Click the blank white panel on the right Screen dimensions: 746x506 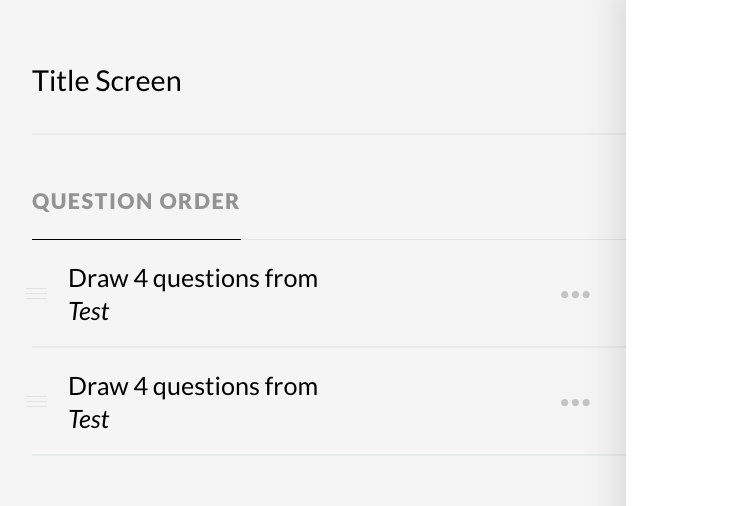[686, 250]
